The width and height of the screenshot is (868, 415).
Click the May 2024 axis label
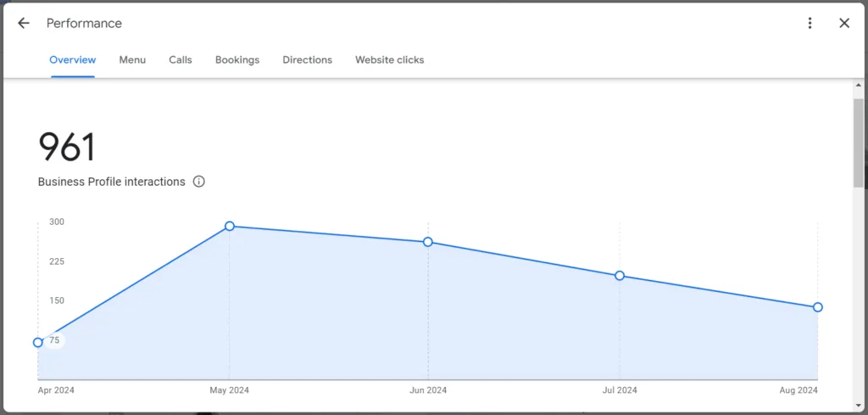[x=229, y=390]
